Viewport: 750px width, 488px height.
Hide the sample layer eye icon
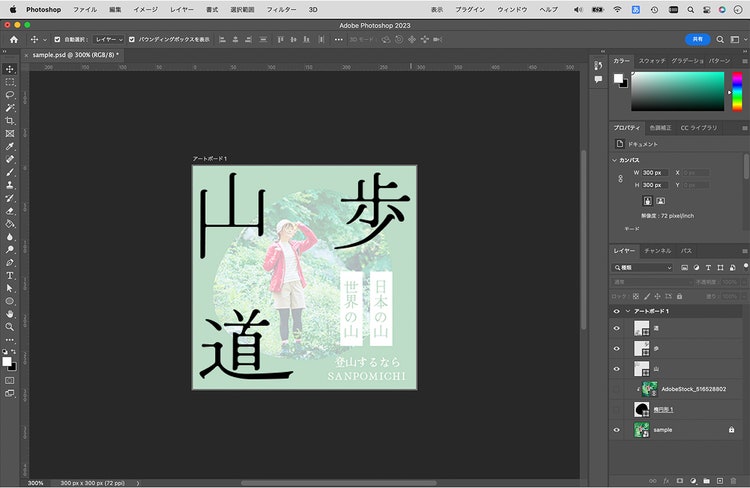click(x=617, y=430)
